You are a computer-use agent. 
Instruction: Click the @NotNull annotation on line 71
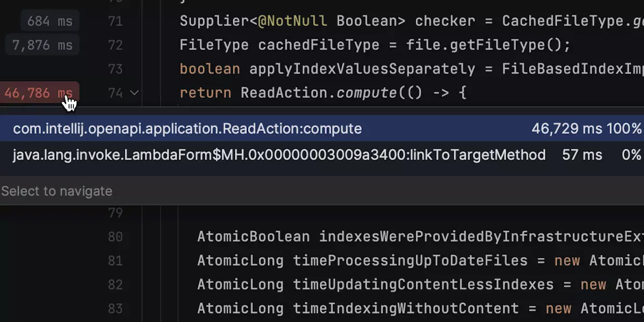(292, 21)
